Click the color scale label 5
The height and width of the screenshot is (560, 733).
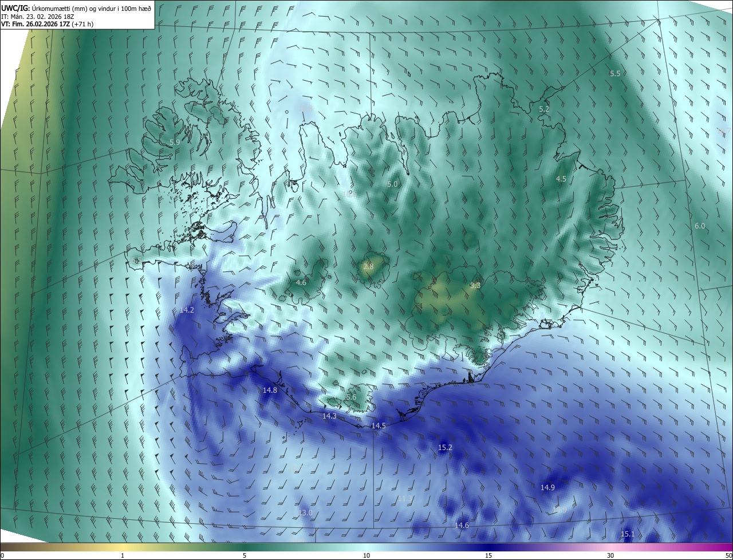click(x=245, y=555)
